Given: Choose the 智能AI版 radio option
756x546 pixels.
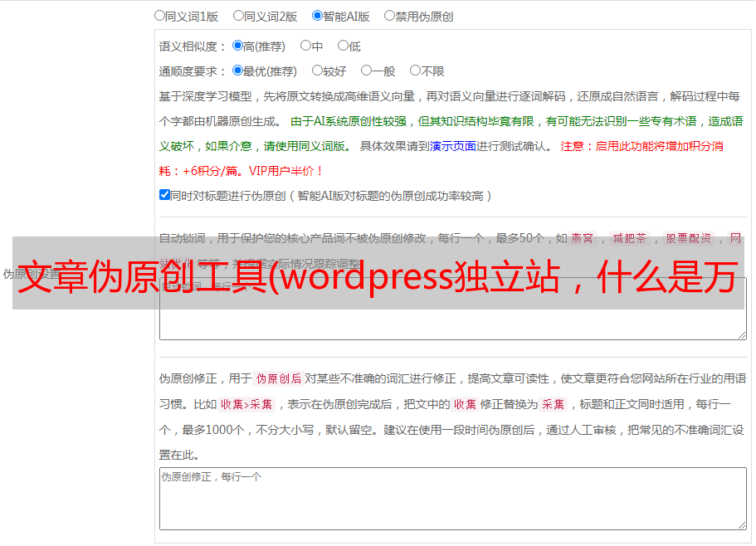Looking at the screenshot, I should 317,16.
